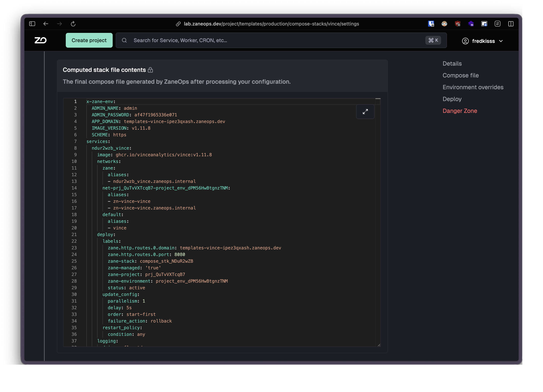
Task: Click the zane-stack compose_stk_NDuR2wZB line
Action: pos(150,261)
